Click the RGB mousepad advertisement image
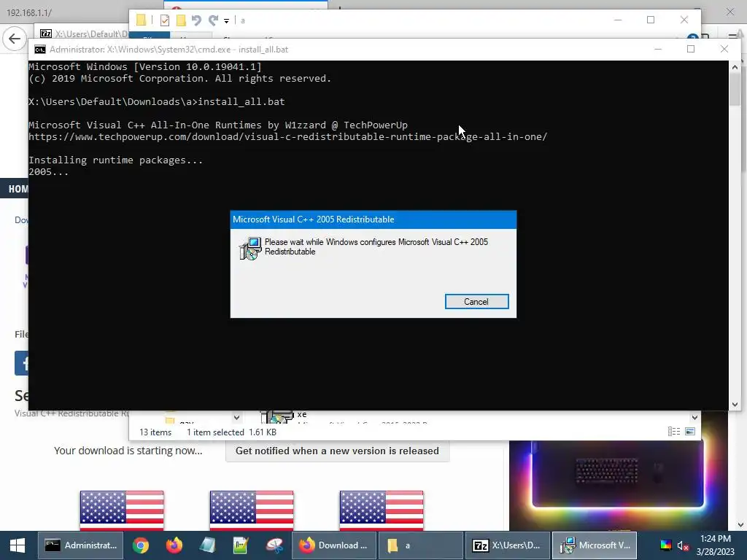This screenshot has height=560, width=747. tap(619, 485)
